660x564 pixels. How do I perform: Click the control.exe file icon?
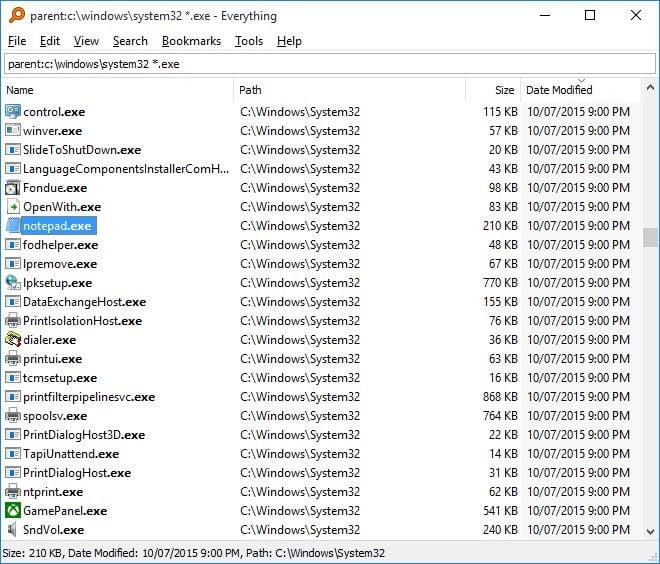tap(13, 112)
